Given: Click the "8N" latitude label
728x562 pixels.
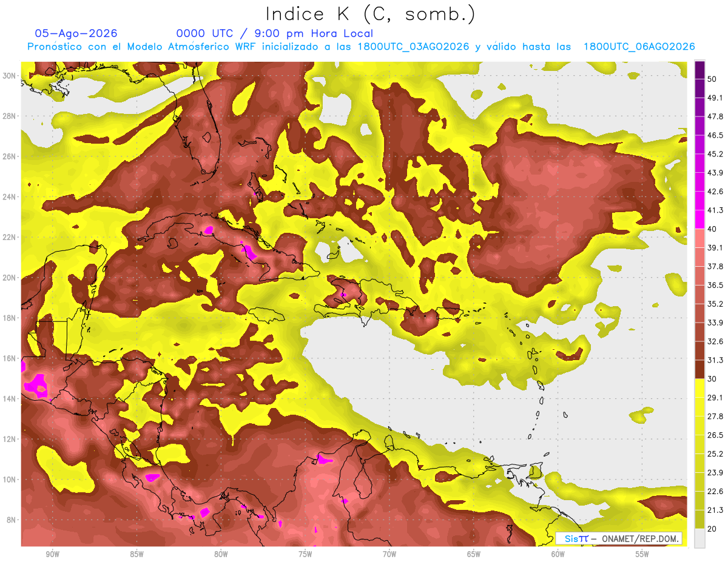Looking at the screenshot, I should tap(12, 520).
